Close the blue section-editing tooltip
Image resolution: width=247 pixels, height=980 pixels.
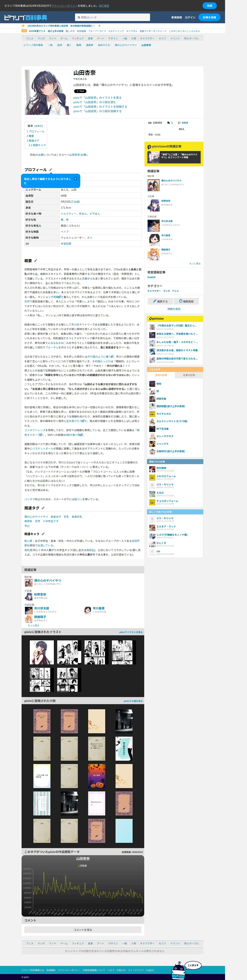point(75,178)
